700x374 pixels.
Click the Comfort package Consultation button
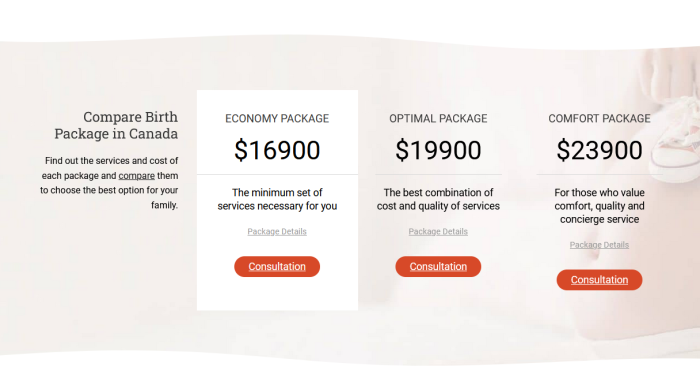point(599,280)
